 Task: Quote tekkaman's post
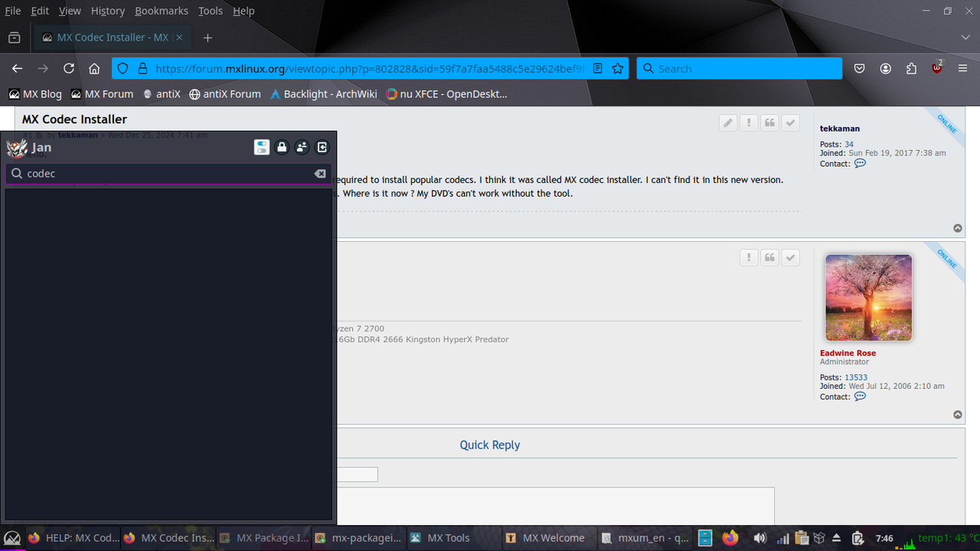769,123
